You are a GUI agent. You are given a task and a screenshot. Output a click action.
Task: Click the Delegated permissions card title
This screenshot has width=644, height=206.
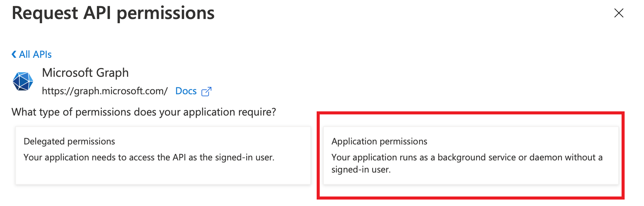69,141
